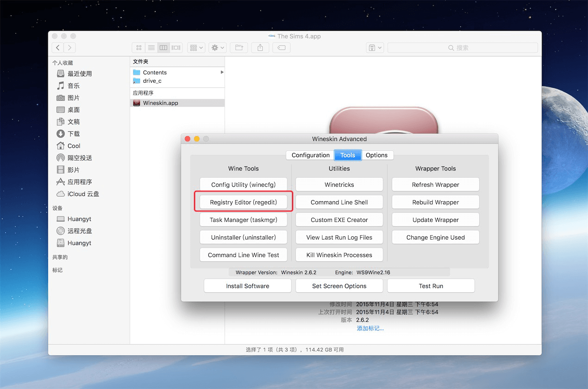
Task: Switch Finder to icon view
Action: (138, 48)
